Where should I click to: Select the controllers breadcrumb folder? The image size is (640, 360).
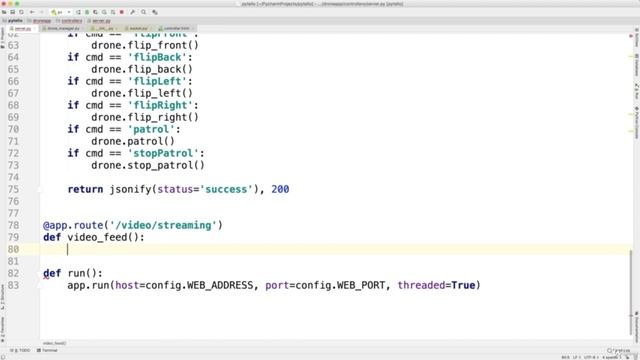[69, 20]
